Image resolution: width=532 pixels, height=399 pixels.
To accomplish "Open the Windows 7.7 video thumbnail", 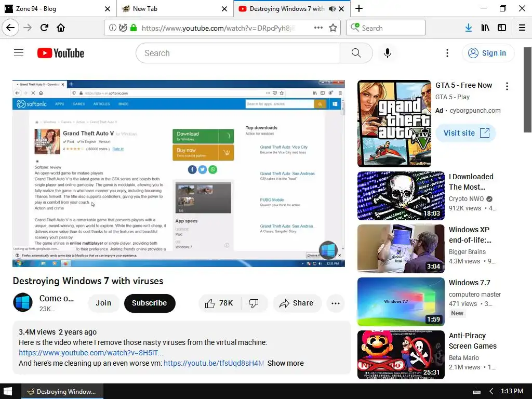I will point(401,302).
